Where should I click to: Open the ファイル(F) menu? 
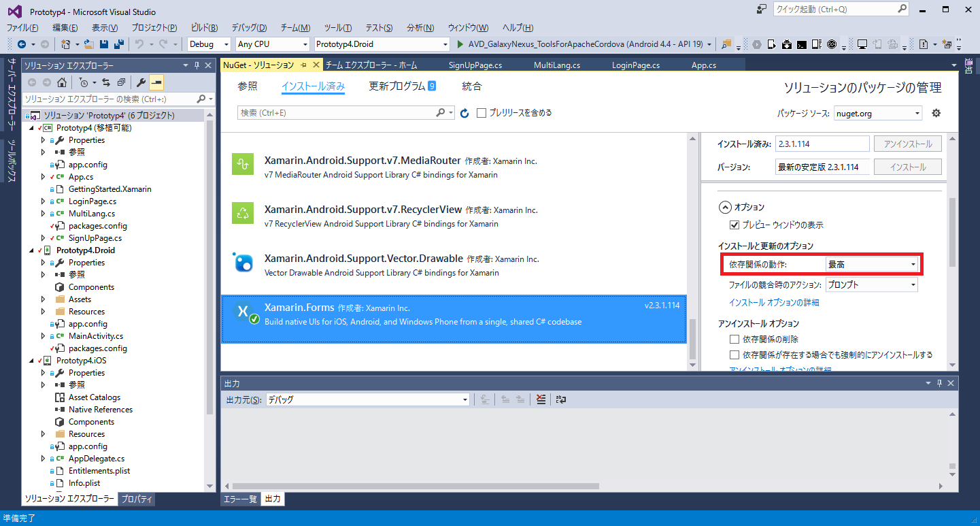click(x=22, y=28)
